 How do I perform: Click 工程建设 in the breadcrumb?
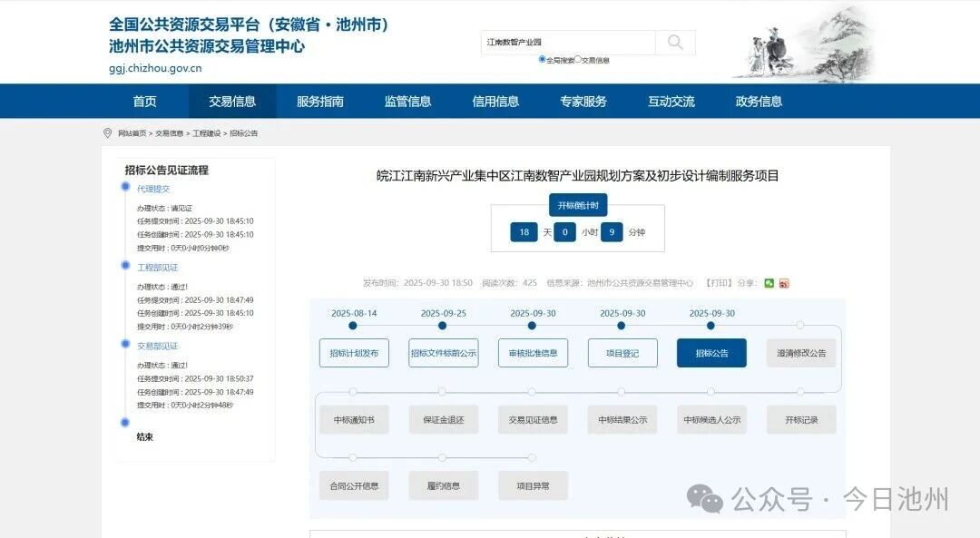(206, 133)
